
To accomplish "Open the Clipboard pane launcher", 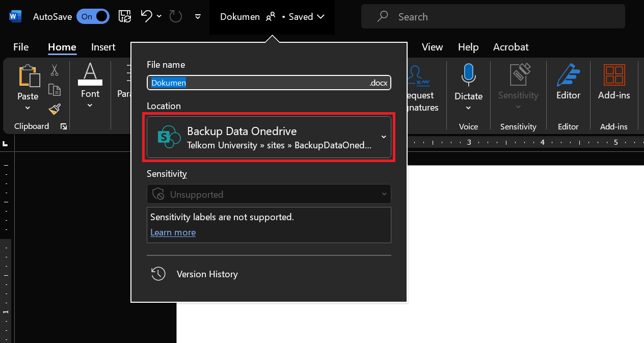I will coord(64,126).
